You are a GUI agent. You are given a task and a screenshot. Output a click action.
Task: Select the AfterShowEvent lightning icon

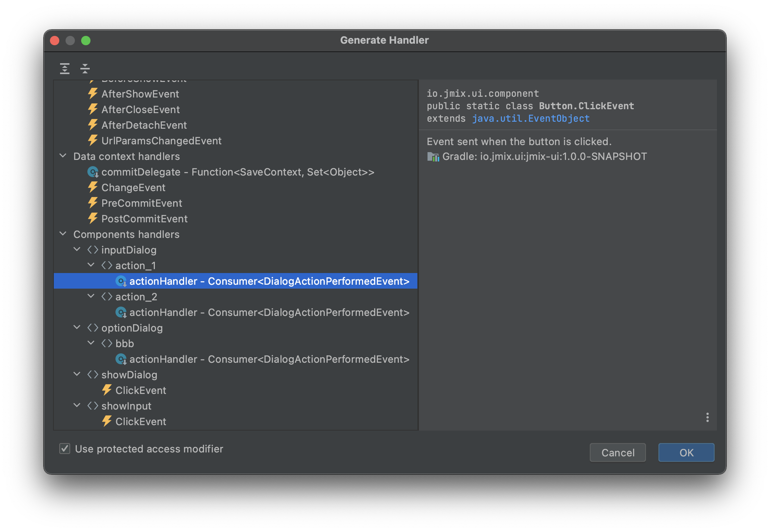(x=92, y=94)
